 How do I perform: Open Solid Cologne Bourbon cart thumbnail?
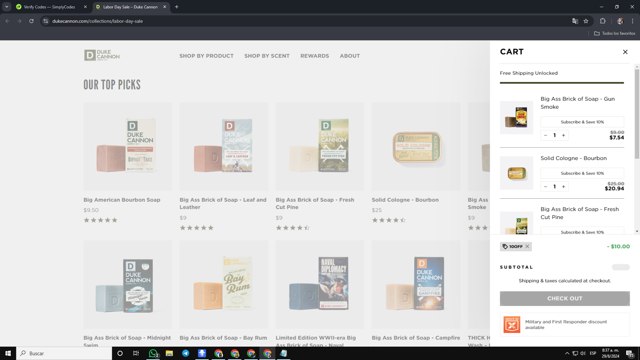click(x=516, y=173)
